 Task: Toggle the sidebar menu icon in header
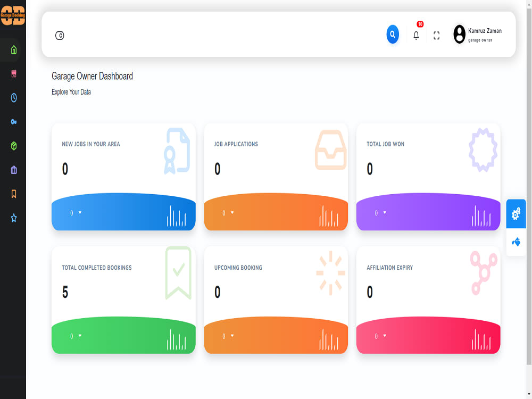pyautogui.click(x=60, y=35)
